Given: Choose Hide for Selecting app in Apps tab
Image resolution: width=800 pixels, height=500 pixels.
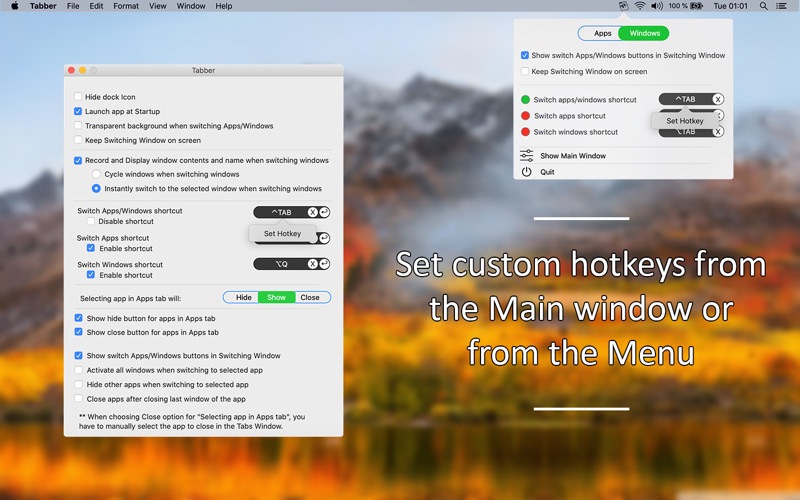Looking at the screenshot, I should (x=243, y=297).
